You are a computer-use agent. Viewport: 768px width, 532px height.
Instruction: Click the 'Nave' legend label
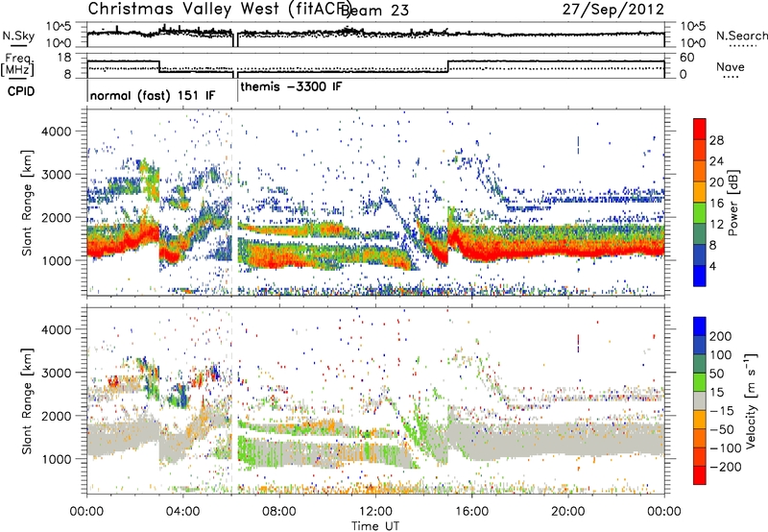[730, 67]
